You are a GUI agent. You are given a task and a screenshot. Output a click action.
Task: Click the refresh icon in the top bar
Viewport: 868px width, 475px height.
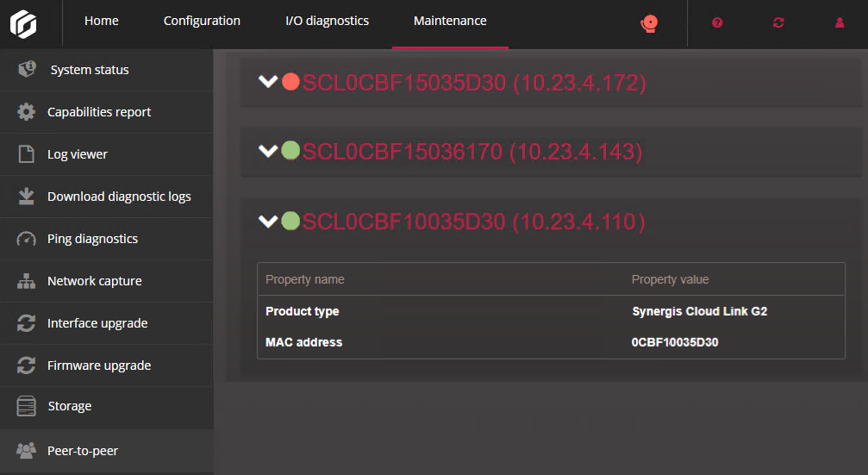[x=778, y=22]
